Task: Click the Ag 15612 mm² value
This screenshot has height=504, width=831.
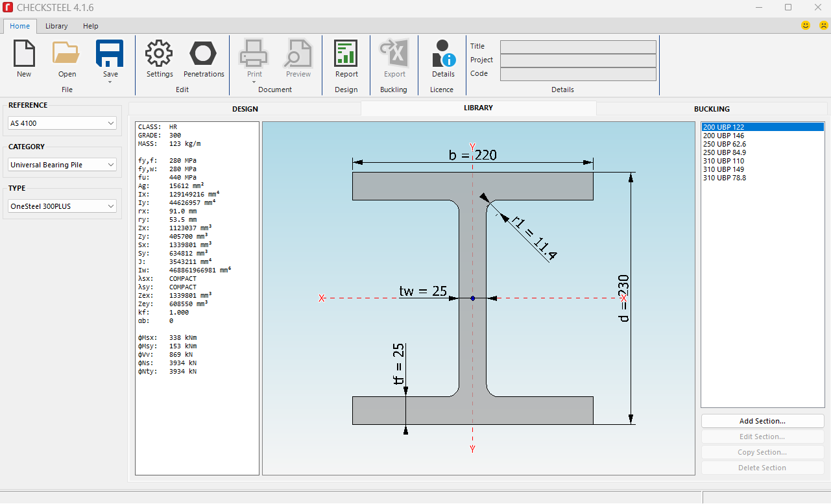Action: [x=187, y=186]
